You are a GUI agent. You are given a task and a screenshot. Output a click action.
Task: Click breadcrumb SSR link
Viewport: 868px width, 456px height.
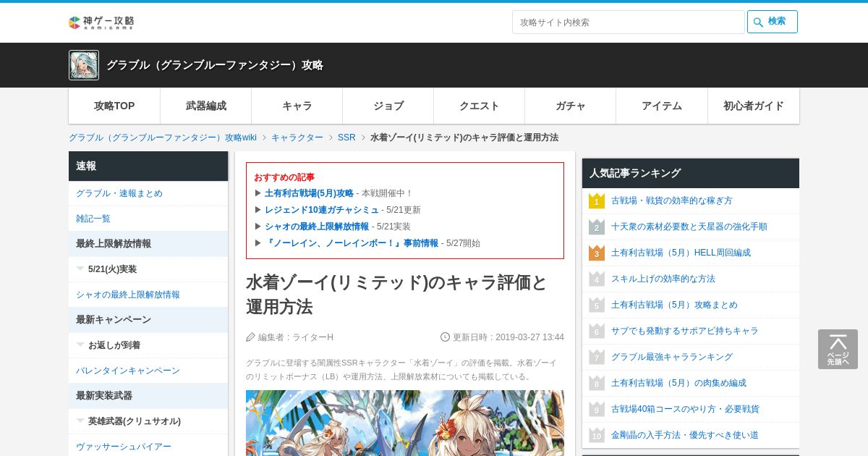(346, 138)
